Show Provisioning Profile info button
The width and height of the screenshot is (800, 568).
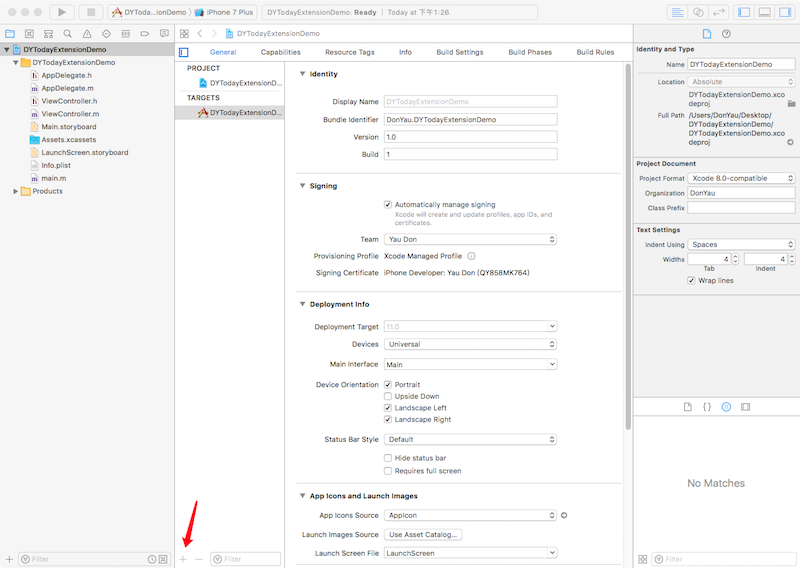click(x=471, y=256)
